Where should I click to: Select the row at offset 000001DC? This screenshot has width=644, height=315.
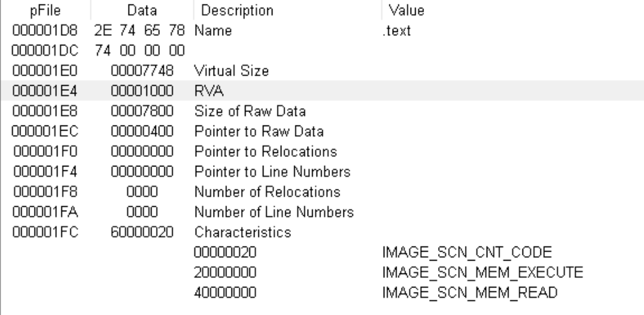click(322, 51)
